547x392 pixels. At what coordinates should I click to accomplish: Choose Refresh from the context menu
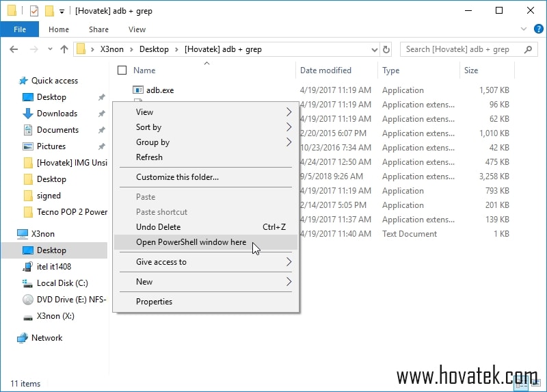(x=206, y=157)
